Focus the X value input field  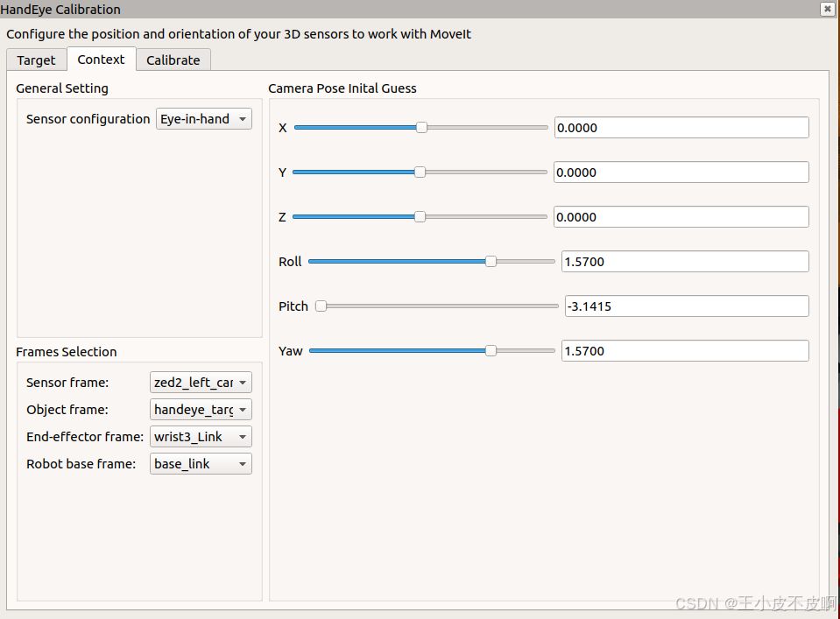coord(681,128)
